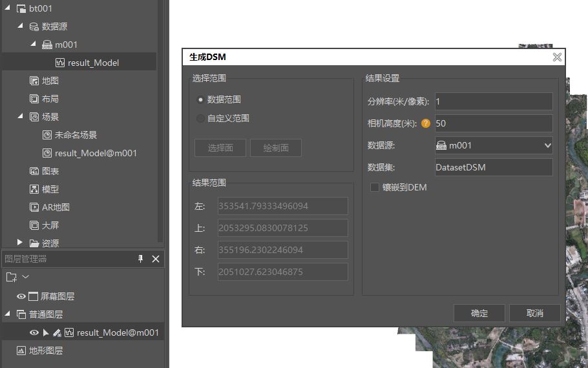The width and height of the screenshot is (588, 368).
Task: Click the 模型 model icon
Action: (x=34, y=189)
